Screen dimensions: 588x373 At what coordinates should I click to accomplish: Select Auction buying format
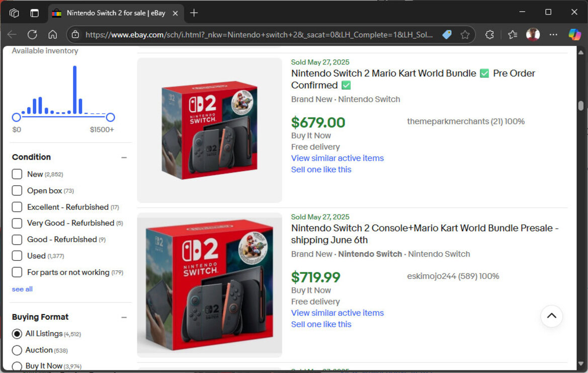coord(17,350)
